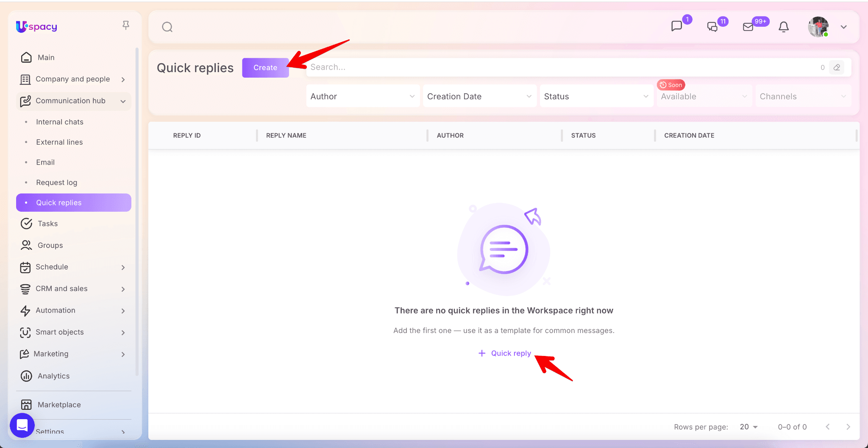Image resolution: width=868 pixels, height=448 pixels.
Task: Open chat messages icon with badge 1
Action: click(677, 26)
